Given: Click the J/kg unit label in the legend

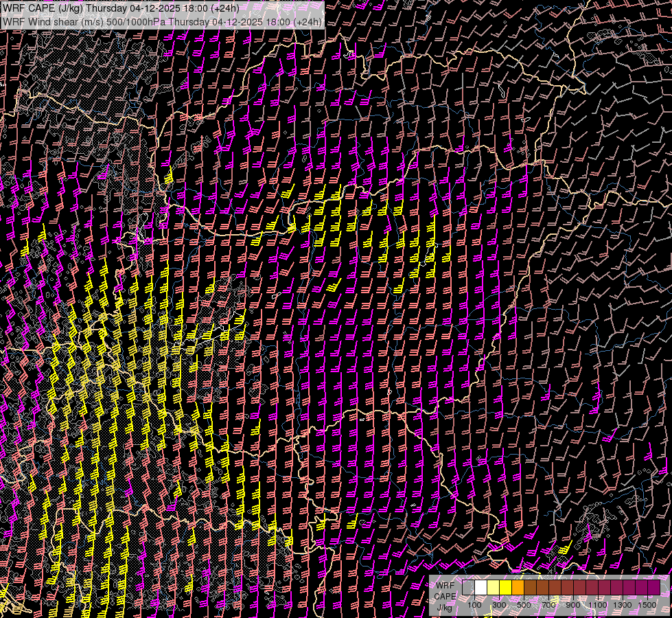Looking at the screenshot, I should 445,607.
